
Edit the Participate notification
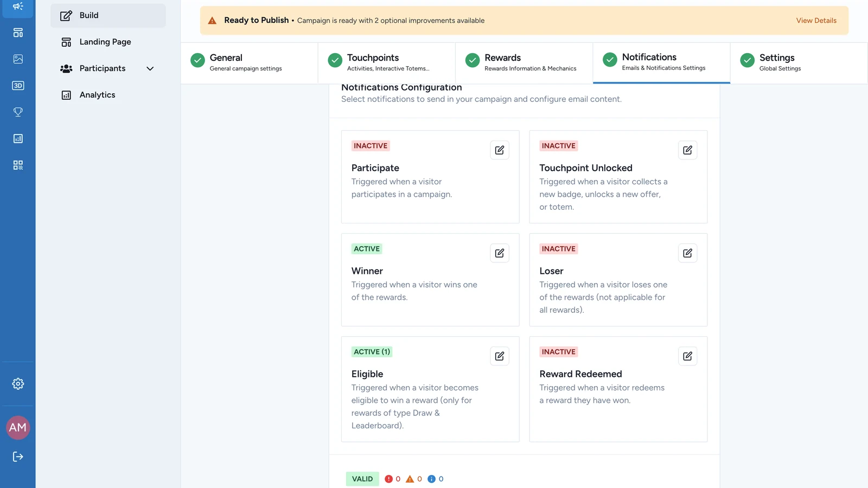point(500,150)
